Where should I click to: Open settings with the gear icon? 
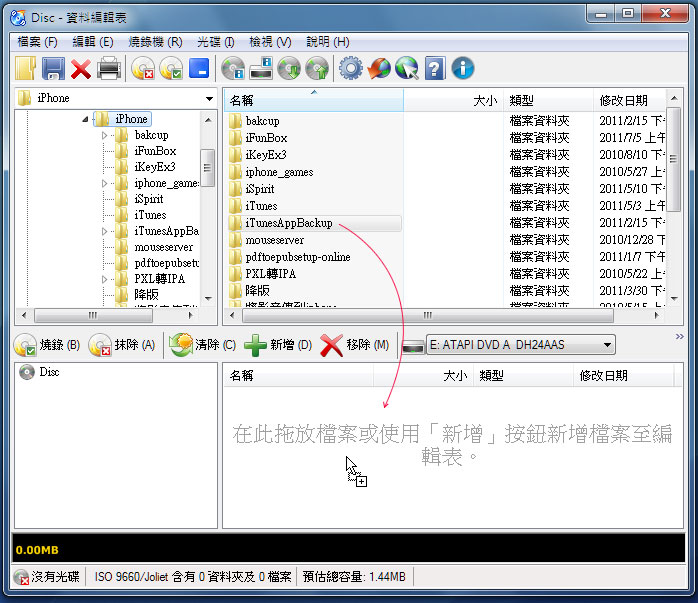click(x=351, y=69)
